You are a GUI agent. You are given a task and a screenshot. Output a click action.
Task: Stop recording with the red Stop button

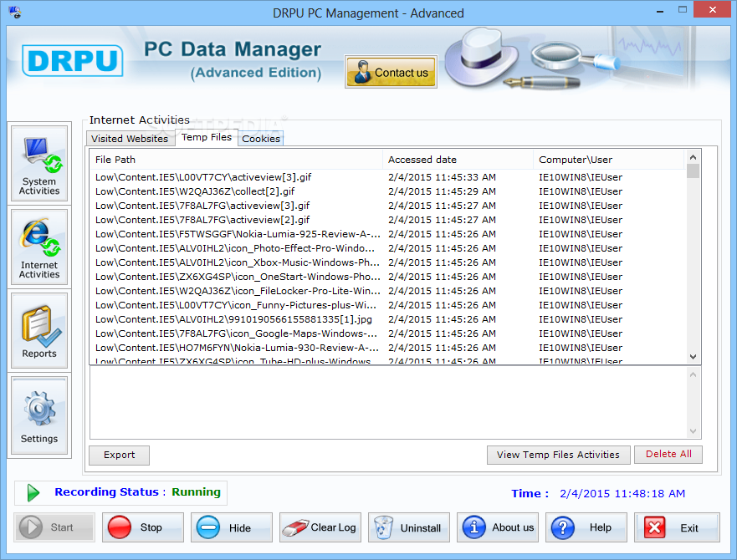point(143,527)
